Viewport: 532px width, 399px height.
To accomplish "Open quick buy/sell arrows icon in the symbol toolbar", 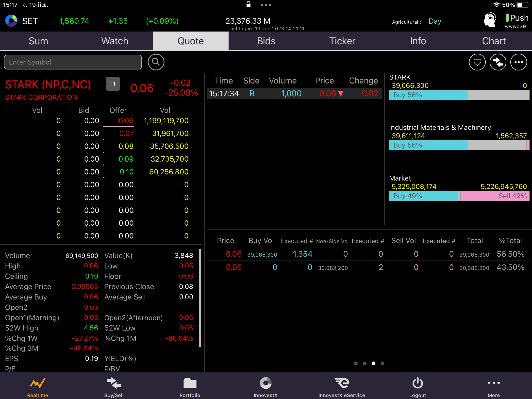I will click(498, 62).
